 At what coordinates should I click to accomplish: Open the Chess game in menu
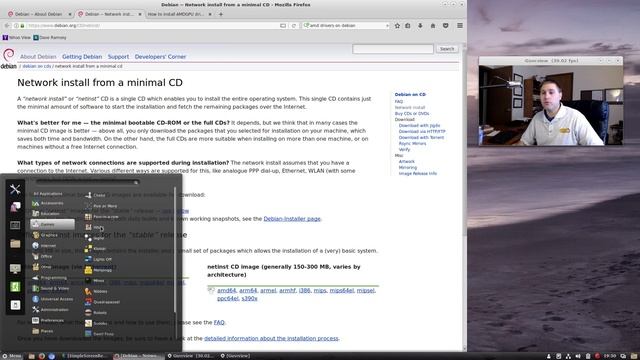[96, 195]
